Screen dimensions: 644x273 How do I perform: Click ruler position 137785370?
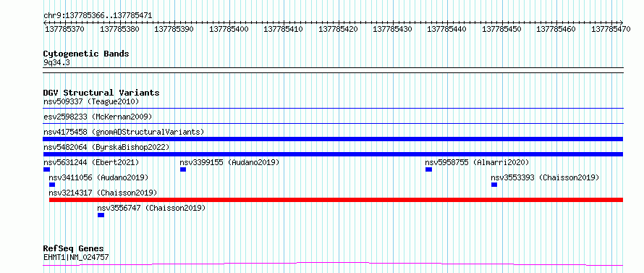pyautogui.click(x=64, y=29)
